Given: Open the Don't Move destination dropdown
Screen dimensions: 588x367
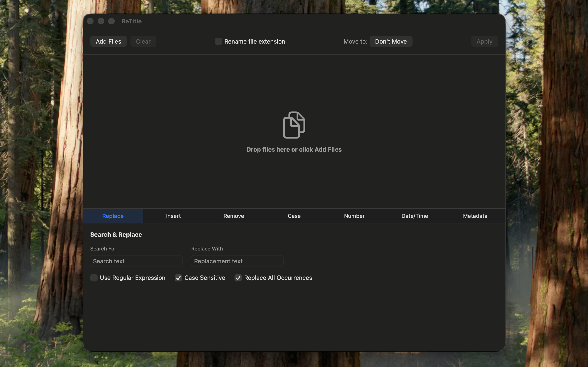Looking at the screenshot, I should 391,41.
